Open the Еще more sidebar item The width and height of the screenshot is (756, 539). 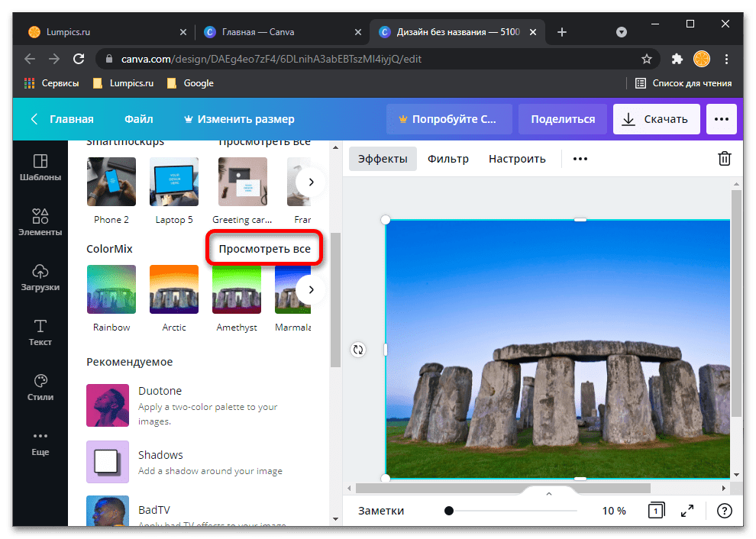[x=40, y=443]
